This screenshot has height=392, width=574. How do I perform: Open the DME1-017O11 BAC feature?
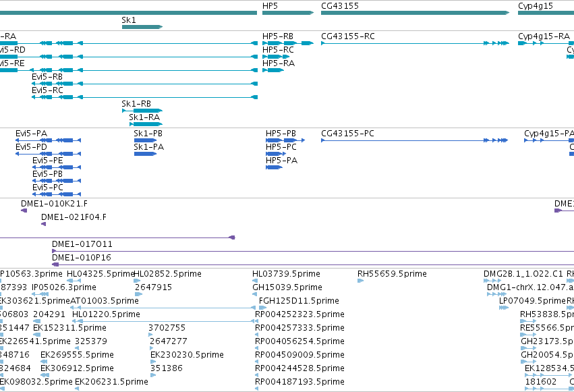313,251
